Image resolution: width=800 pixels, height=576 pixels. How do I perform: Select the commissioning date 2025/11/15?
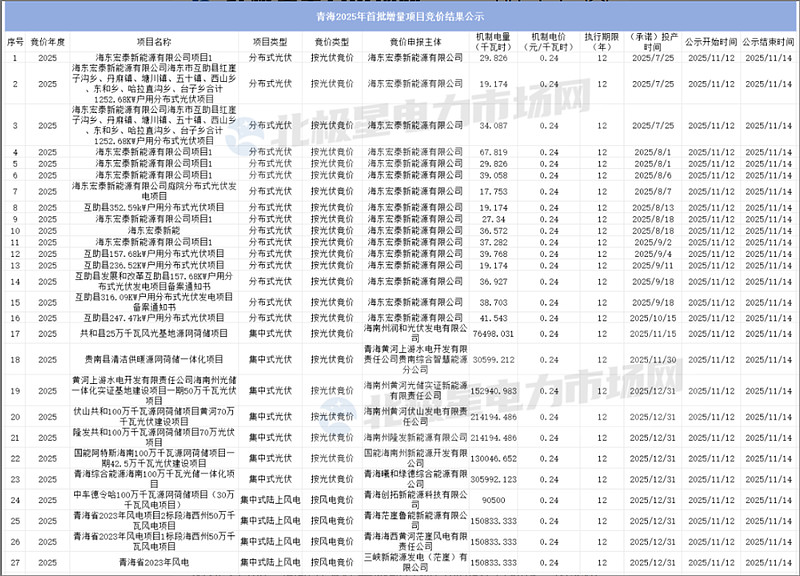tap(653, 334)
